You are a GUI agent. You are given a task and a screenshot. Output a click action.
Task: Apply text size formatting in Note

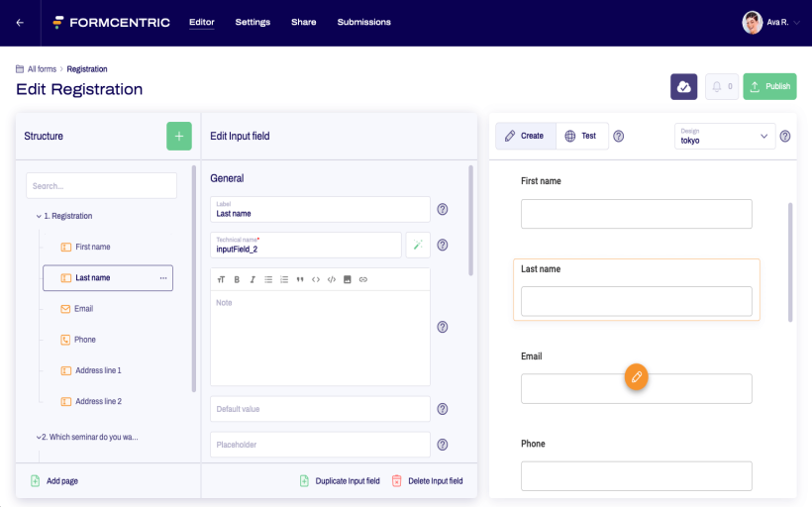[221, 279]
